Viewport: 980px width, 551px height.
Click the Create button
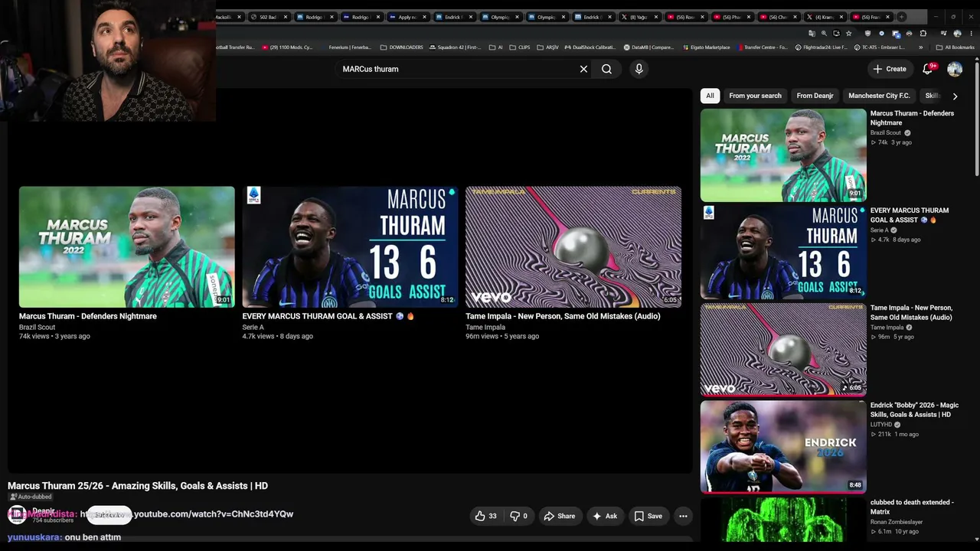(889, 69)
